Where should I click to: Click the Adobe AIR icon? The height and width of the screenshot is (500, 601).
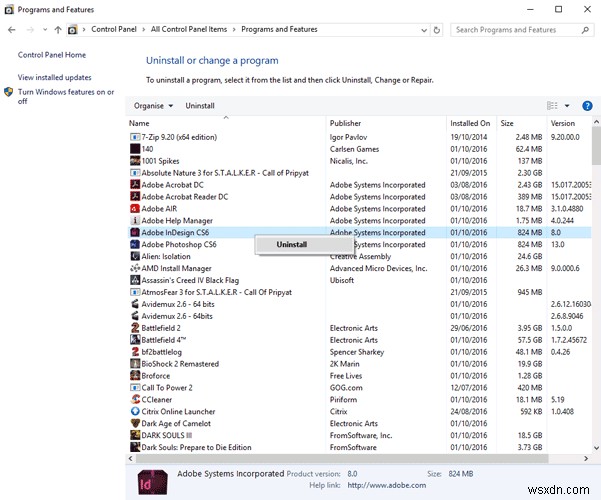pyautogui.click(x=135, y=209)
